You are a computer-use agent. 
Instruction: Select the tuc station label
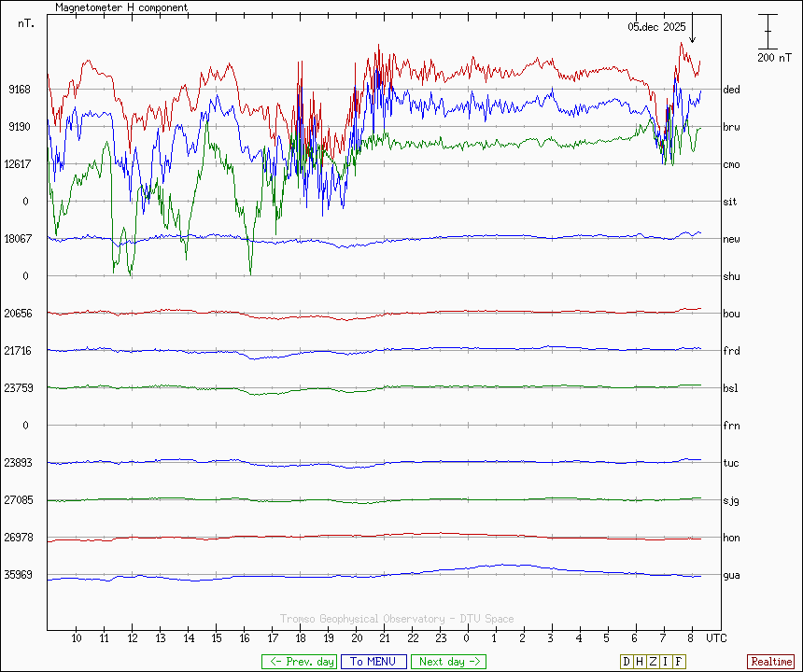(x=731, y=463)
